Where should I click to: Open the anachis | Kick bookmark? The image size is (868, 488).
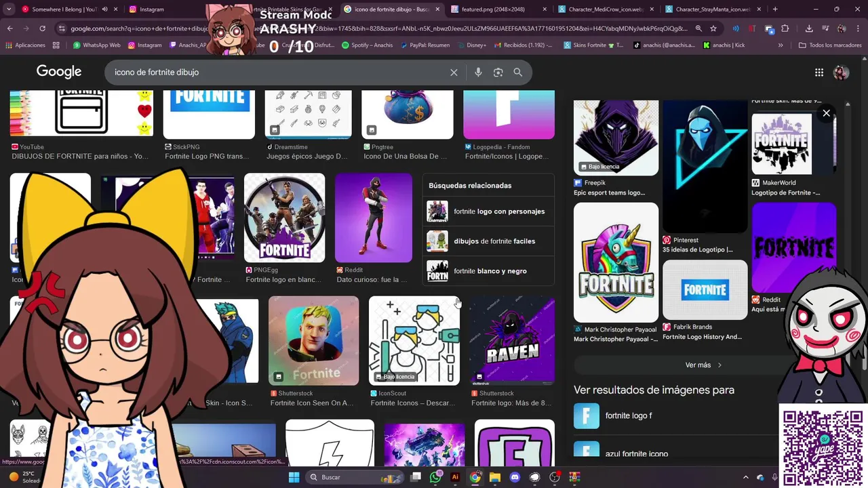724,45
